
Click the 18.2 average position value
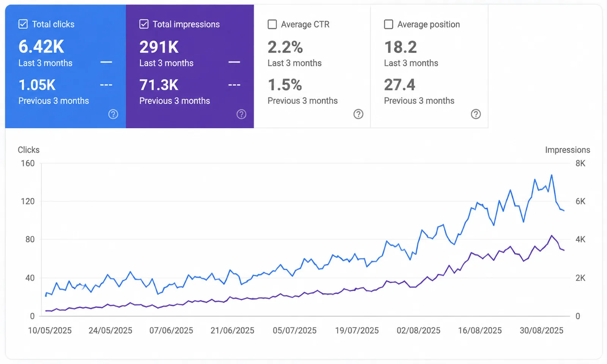click(400, 47)
